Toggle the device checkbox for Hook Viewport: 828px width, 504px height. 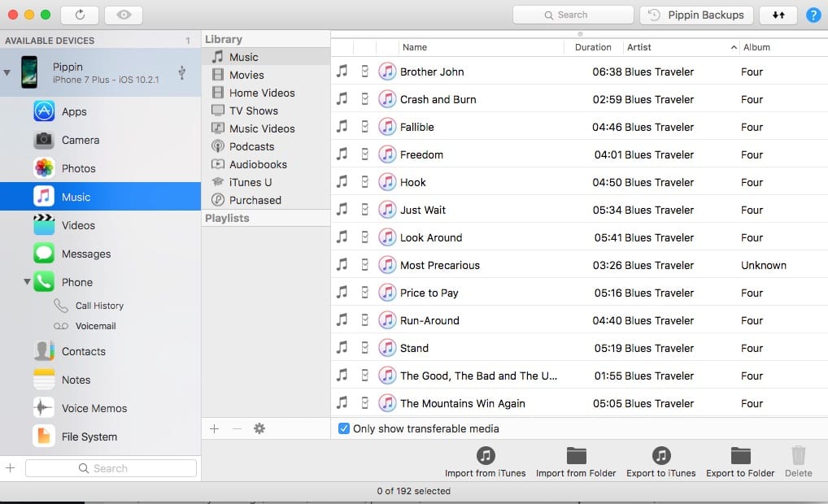pos(365,182)
